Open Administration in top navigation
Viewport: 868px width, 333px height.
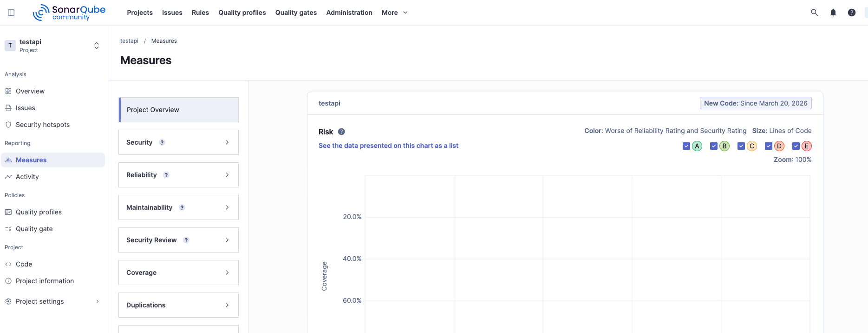coord(349,13)
